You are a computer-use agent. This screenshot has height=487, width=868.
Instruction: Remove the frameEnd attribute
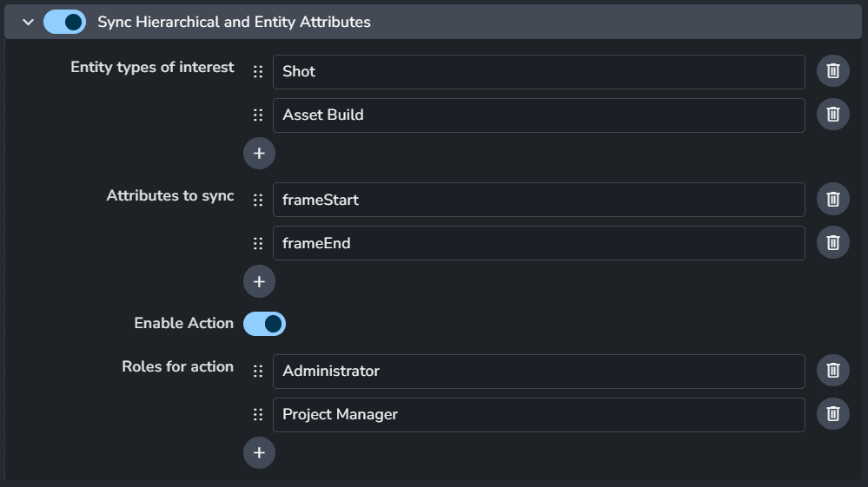click(832, 242)
